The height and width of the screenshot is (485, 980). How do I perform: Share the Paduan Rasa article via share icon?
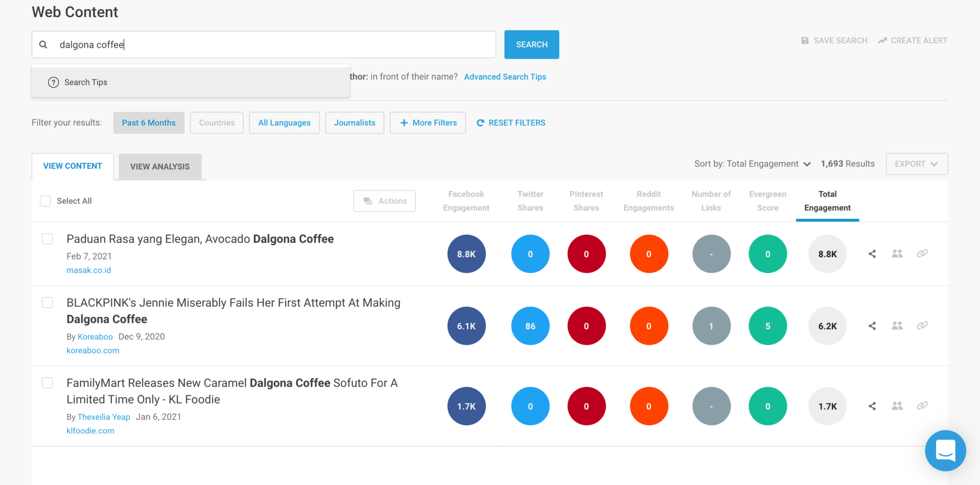(872, 254)
